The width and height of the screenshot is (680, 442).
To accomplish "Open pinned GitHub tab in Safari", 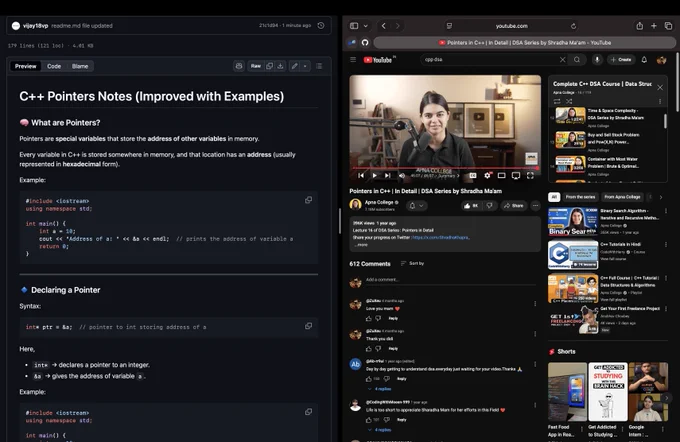I will pos(365,43).
